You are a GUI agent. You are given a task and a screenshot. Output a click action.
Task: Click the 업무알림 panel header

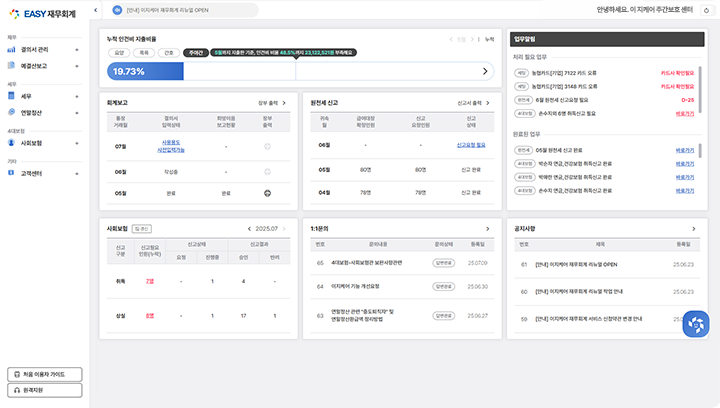(607, 39)
